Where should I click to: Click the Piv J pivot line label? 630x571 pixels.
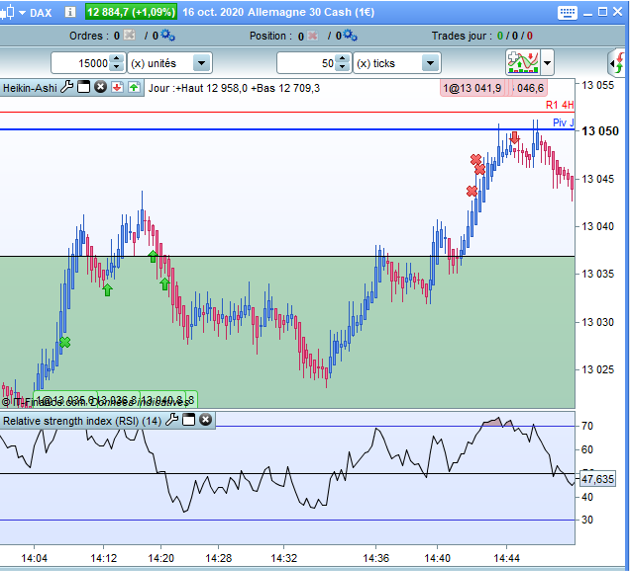coord(563,123)
